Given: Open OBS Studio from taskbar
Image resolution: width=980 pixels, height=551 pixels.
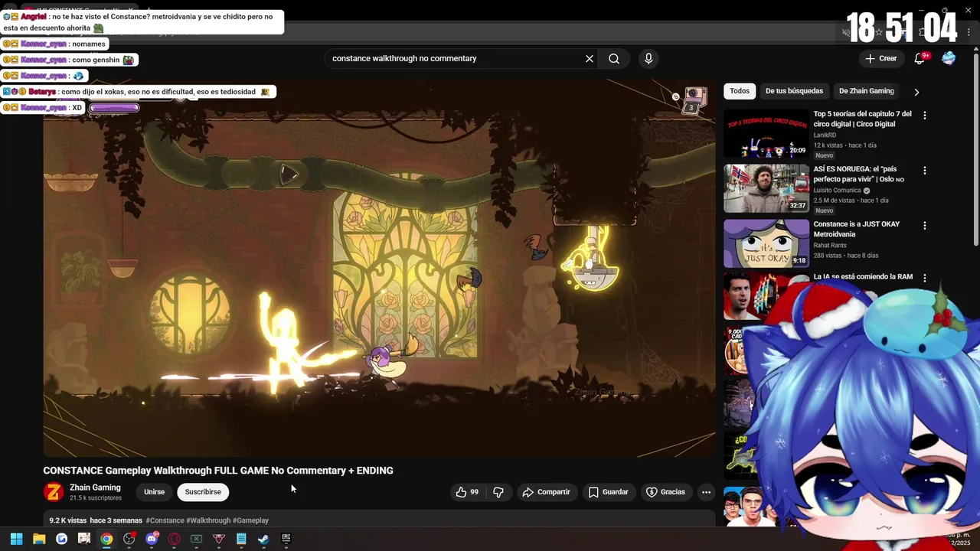Looking at the screenshot, I should coord(129,539).
